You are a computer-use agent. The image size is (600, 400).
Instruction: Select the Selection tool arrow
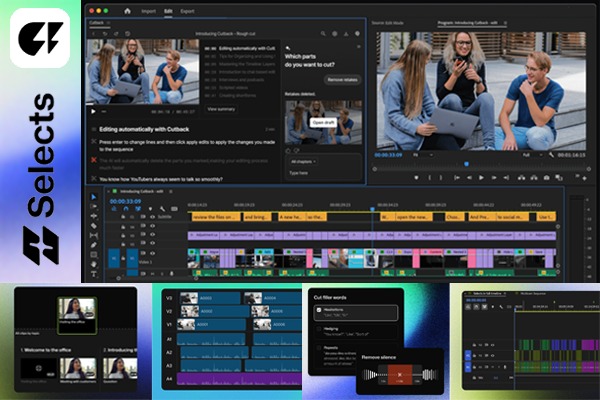click(x=94, y=197)
